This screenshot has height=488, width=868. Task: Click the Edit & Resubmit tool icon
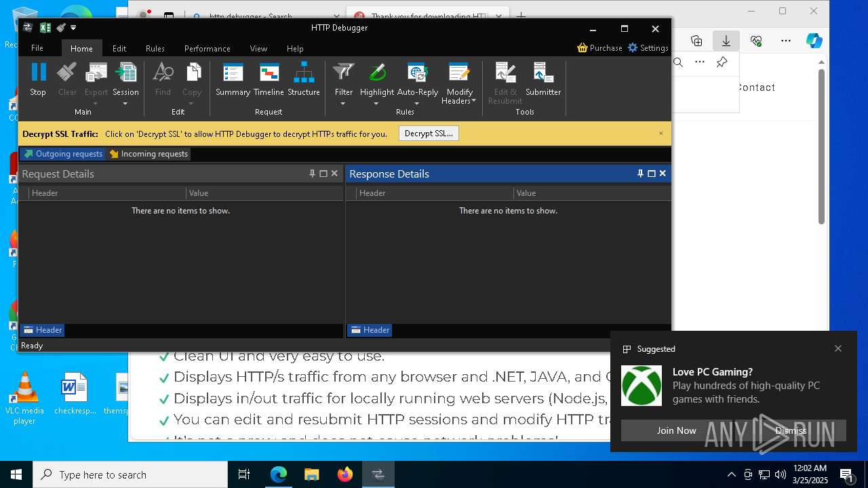(x=505, y=73)
